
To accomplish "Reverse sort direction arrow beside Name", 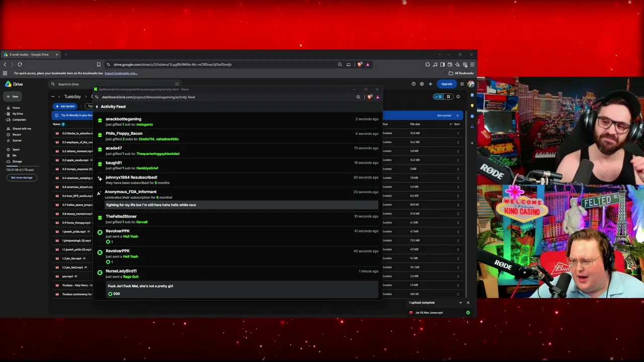I will (x=63, y=124).
